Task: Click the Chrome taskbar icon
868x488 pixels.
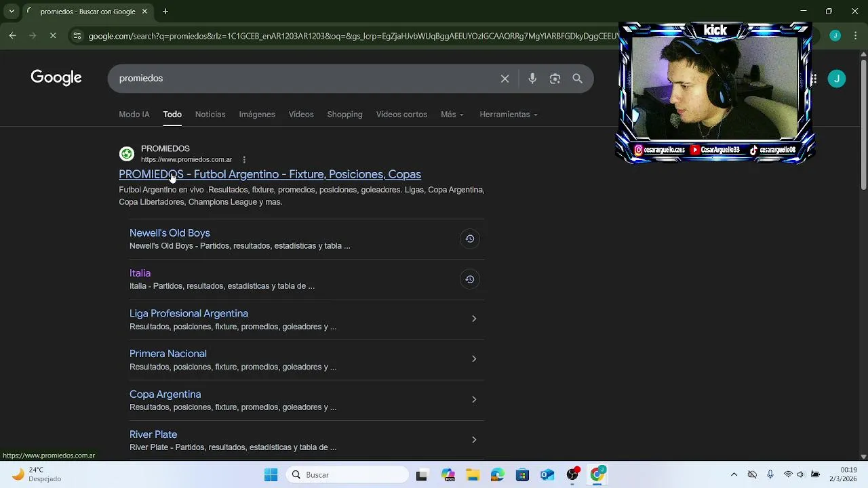Action: pyautogui.click(x=597, y=474)
